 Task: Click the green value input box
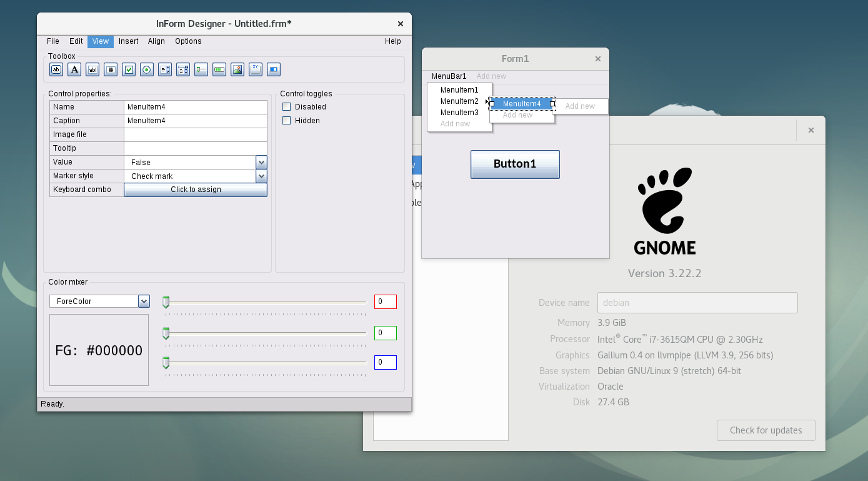click(x=386, y=333)
